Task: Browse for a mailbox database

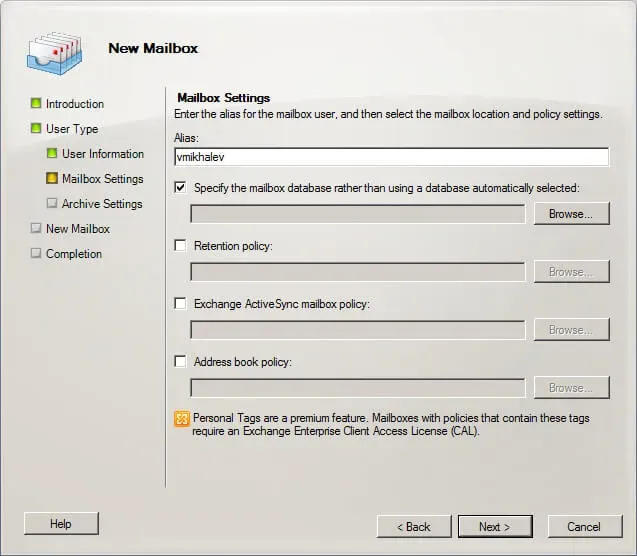Action: 572,213
